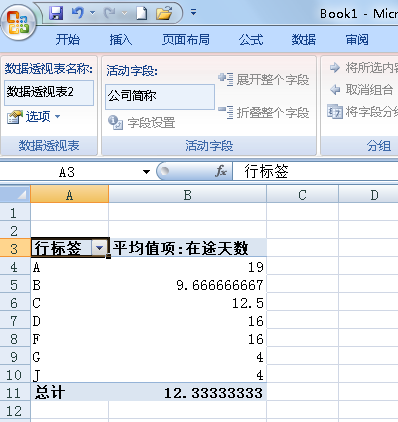Save the workbook with the floppy icon
Viewport: 398px width, 422px height.
coord(56,13)
